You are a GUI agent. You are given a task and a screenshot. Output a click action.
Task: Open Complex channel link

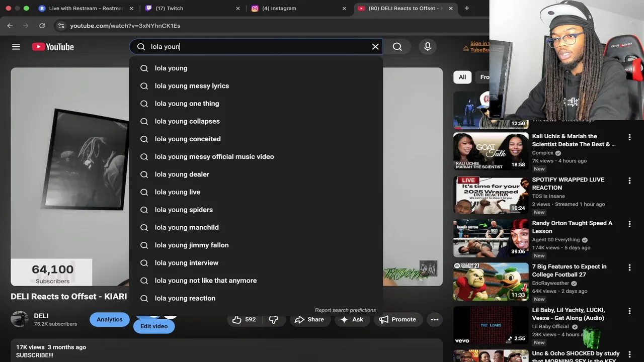tap(543, 153)
